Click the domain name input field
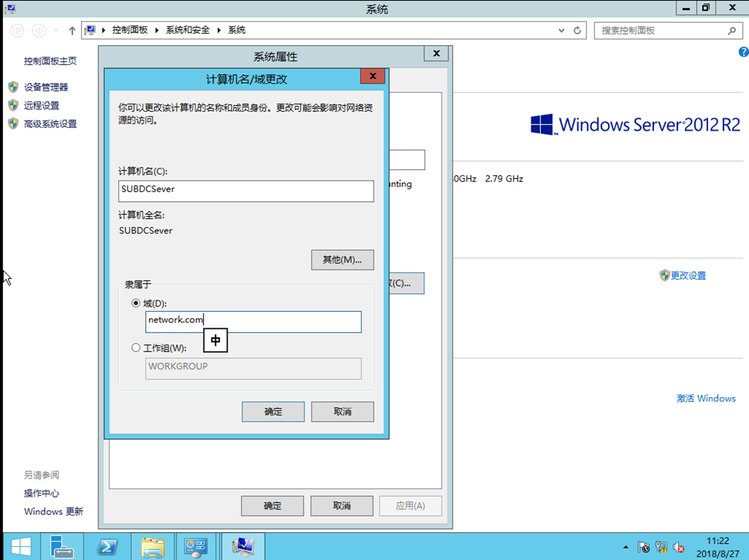 tap(253, 322)
